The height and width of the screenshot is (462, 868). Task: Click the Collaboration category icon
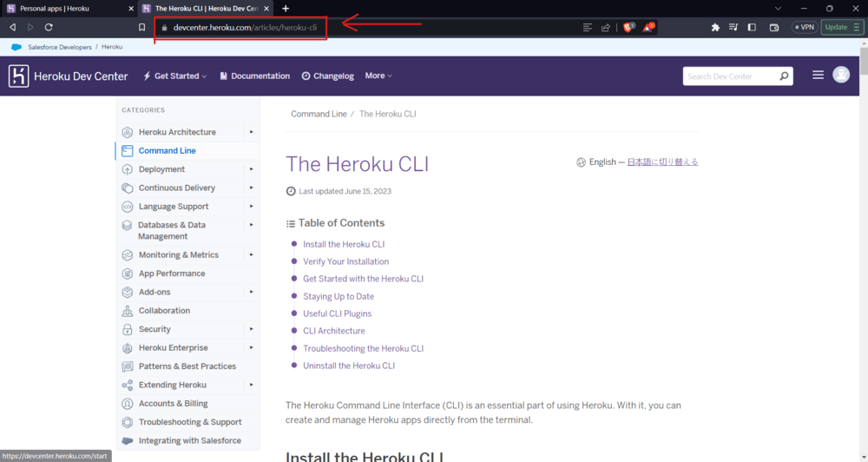[x=128, y=311]
